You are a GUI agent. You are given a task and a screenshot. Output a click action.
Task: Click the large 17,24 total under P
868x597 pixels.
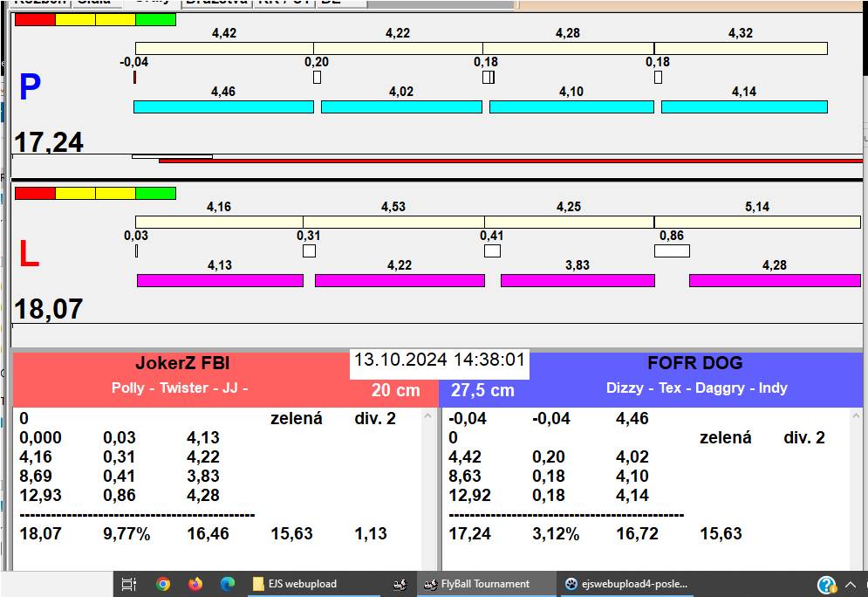[x=49, y=142]
